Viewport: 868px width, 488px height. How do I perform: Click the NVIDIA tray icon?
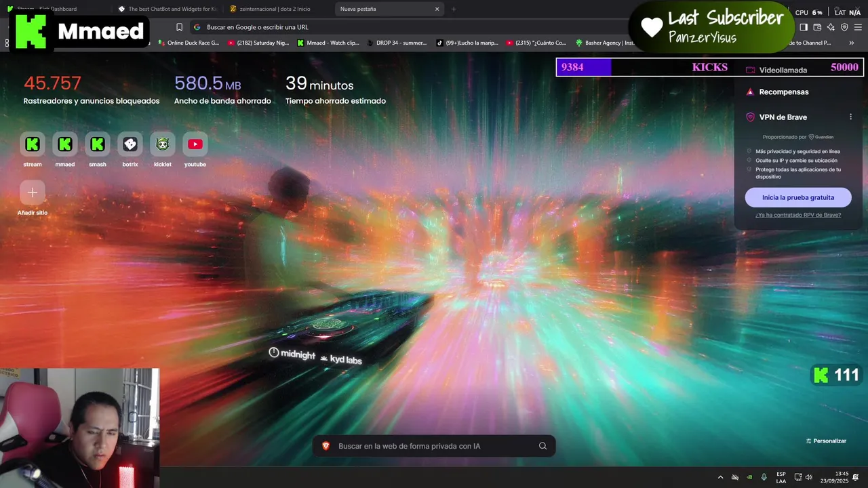click(x=749, y=478)
